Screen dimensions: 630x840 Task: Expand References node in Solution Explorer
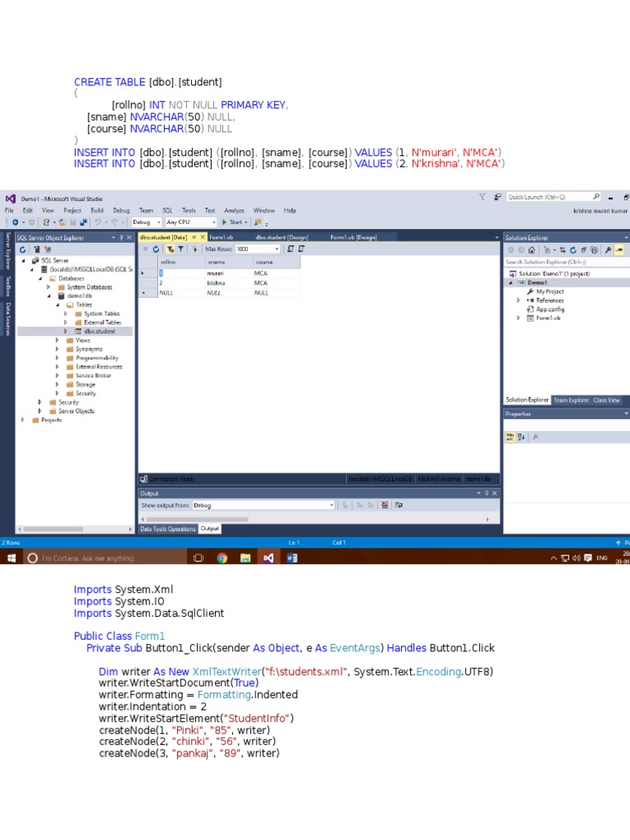point(518,300)
